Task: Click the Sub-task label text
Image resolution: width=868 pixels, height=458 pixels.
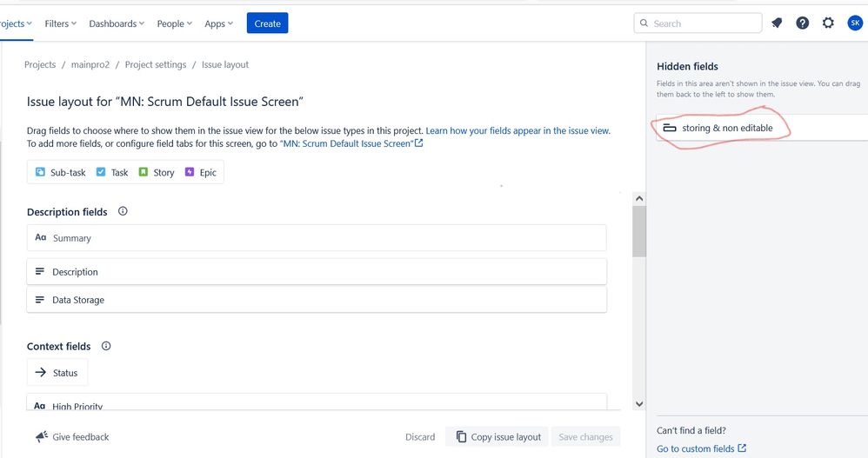Action: pyautogui.click(x=68, y=173)
